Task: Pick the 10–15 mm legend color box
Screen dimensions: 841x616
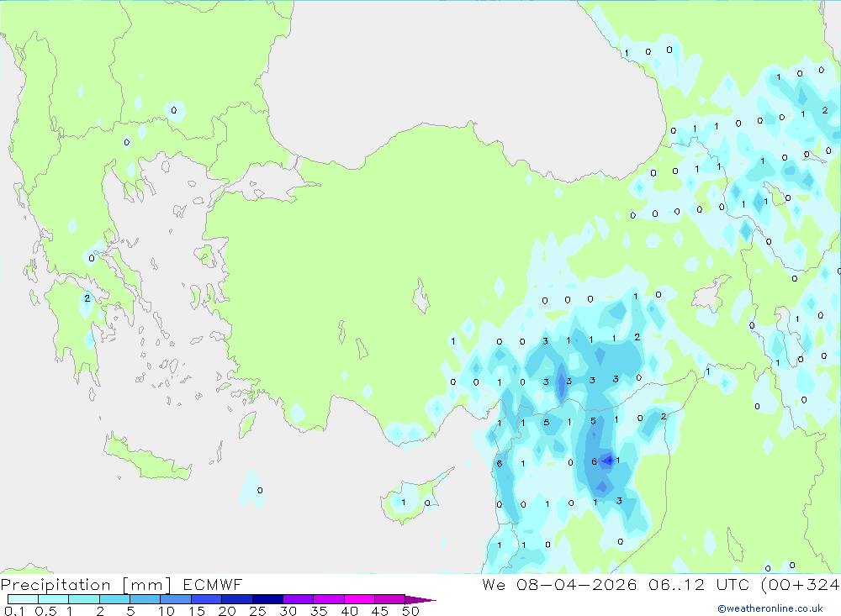Action: click(176, 599)
